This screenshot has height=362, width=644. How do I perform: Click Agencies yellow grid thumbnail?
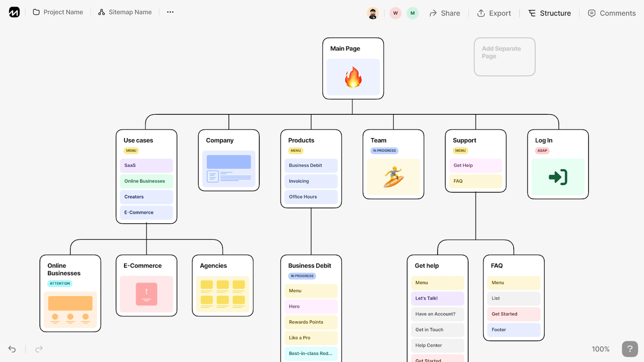pos(223,294)
